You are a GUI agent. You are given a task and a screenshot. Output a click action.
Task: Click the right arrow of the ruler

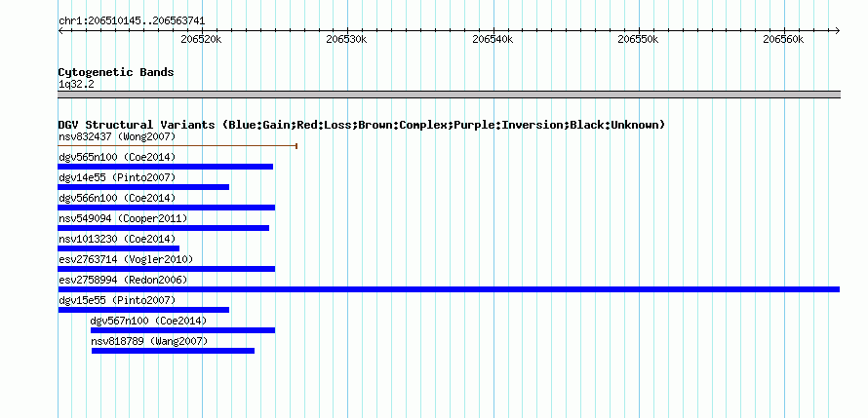pos(838,30)
